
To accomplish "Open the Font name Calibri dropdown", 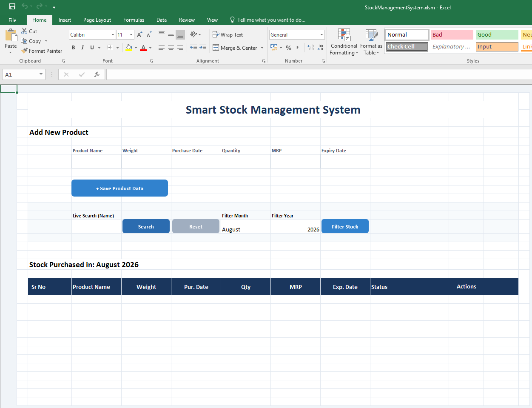I will pos(113,35).
